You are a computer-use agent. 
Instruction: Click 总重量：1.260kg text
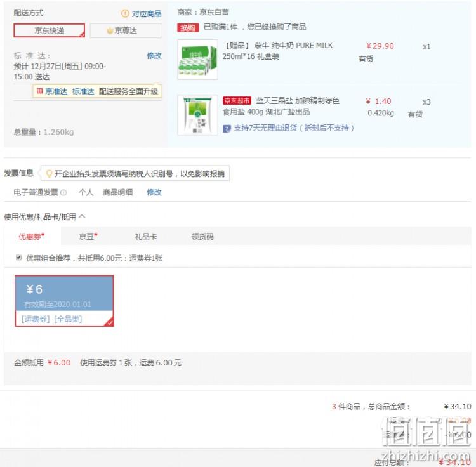(x=44, y=132)
